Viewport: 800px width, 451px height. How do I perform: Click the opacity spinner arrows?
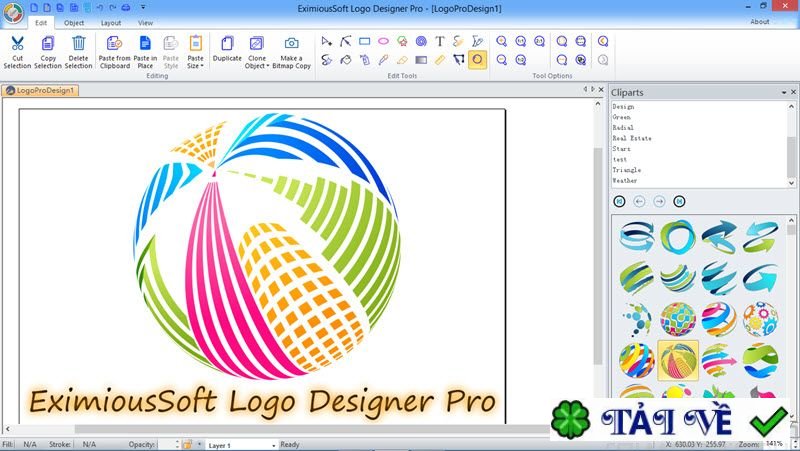(x=177, y=444)
